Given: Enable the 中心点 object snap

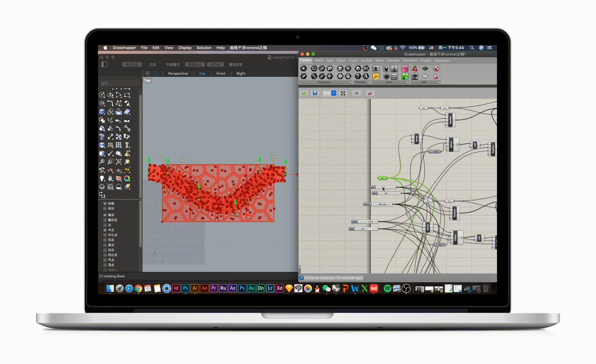Looking at the screenshot, I should 105,235.
